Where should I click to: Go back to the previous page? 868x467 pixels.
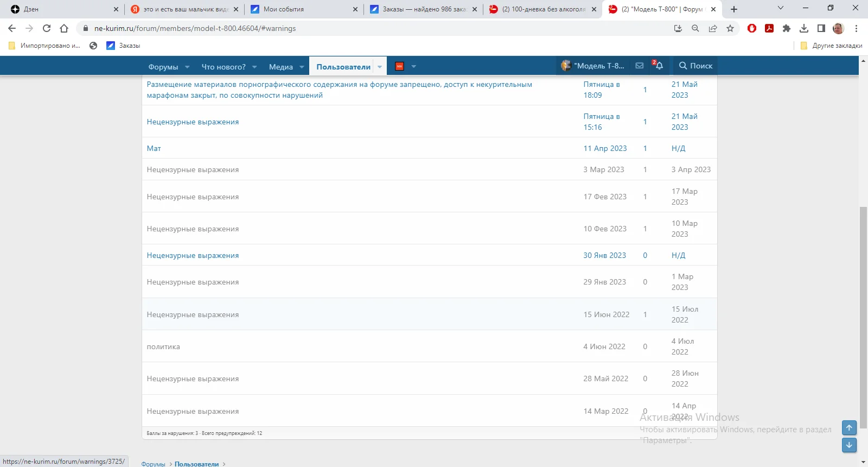12,28
